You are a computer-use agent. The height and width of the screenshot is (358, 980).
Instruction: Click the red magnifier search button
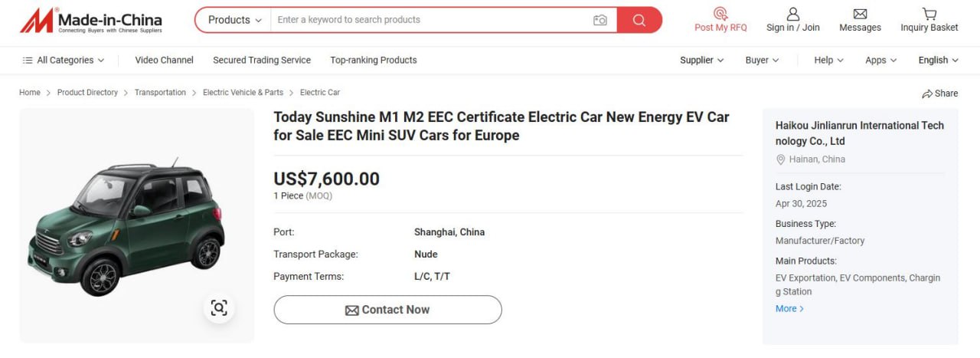pyautogui.click(x=639, y=20)
